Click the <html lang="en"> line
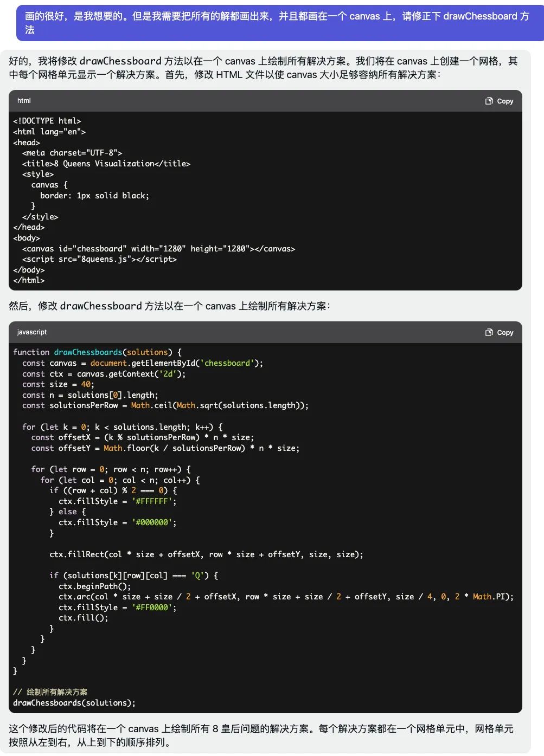The image size is (544, 756). (x=49, y=132)
